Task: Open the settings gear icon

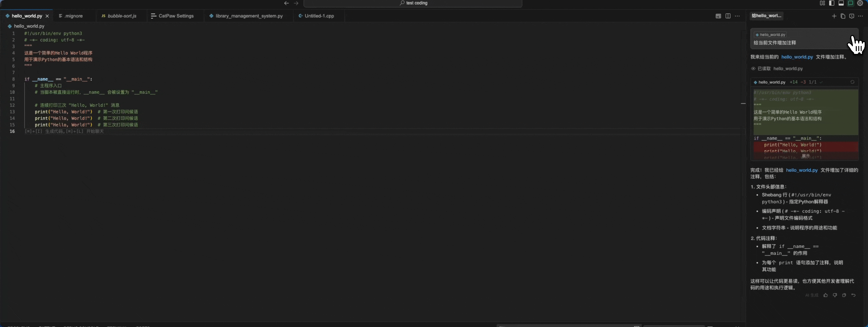Action: click(x=860, y=3)
